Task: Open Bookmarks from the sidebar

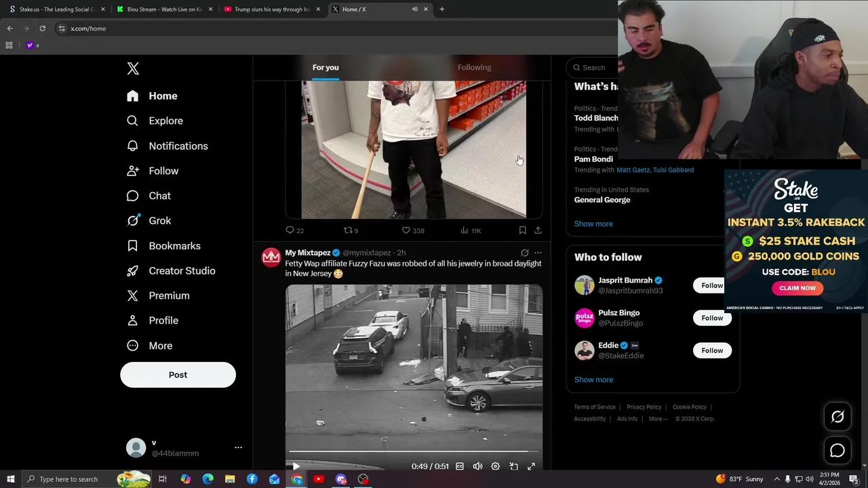Action: (163, 245)
